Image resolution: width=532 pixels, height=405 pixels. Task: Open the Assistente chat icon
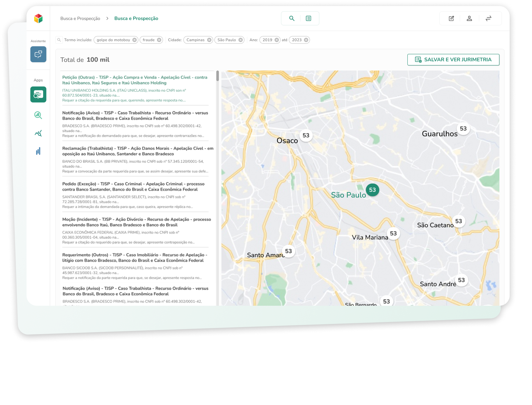click(38, 54)
